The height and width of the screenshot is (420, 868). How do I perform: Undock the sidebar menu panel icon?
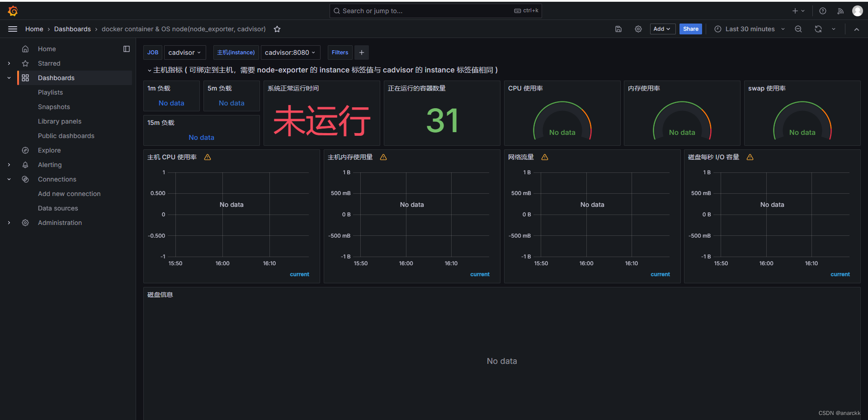click(x=127, y=49)
